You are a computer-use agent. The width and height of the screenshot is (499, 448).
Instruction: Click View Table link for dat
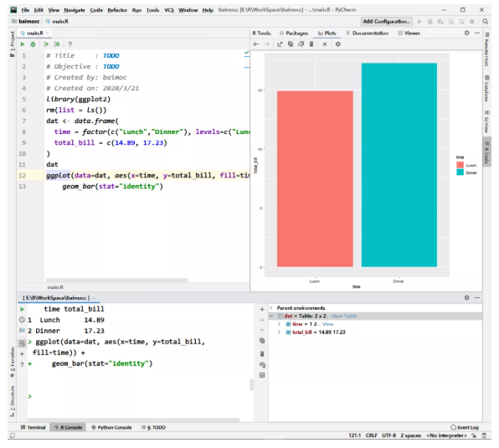344,316
